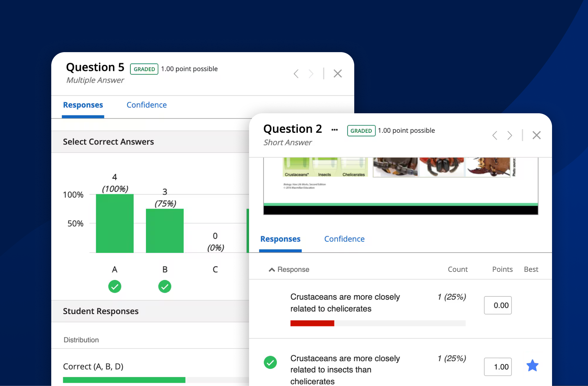
Task: Collapse the Response column sorting chevron
Action: pyautogui.click(x=272, y=269)
